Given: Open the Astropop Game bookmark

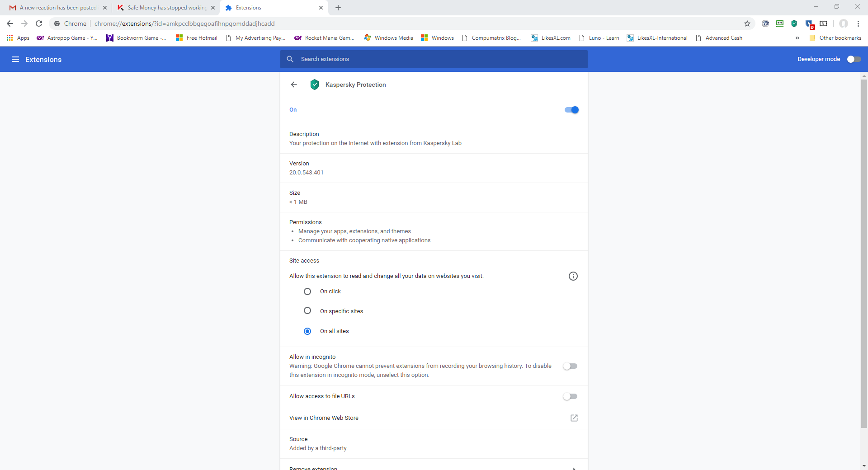Looking at the screenshot, I should [67, 38].
